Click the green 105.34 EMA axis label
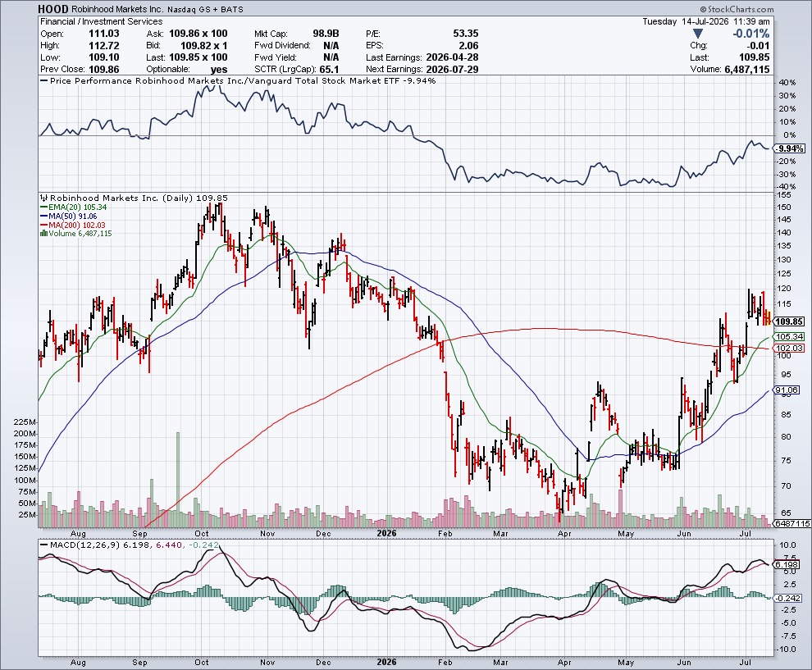The height and width of the screenshot is (670, 812). coord(790,336)
